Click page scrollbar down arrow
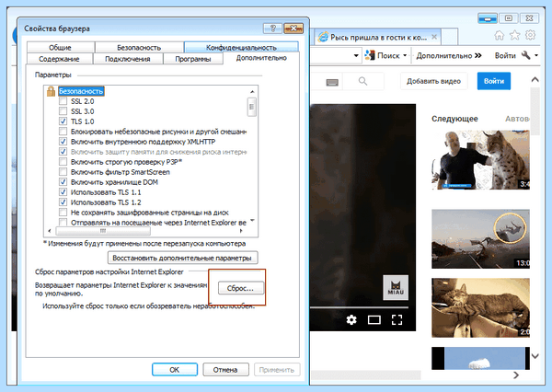This screenshot has height=392, width=552. tap(535, 356)
